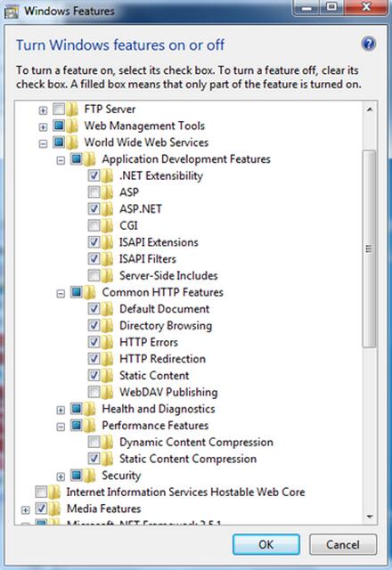Screen dimensions: 392x570
Task: Click the Performance Features folder icon
Action: tap(89, 426)
